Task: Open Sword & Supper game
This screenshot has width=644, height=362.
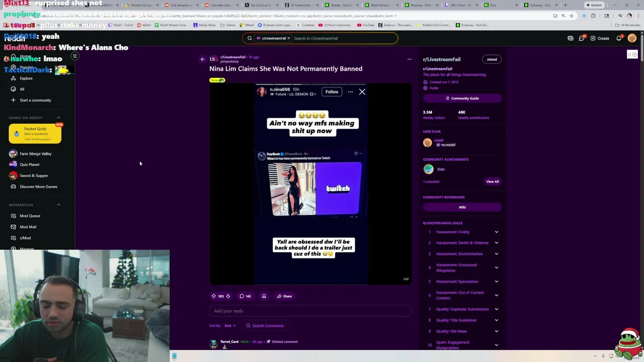Action: coord(29,175)
